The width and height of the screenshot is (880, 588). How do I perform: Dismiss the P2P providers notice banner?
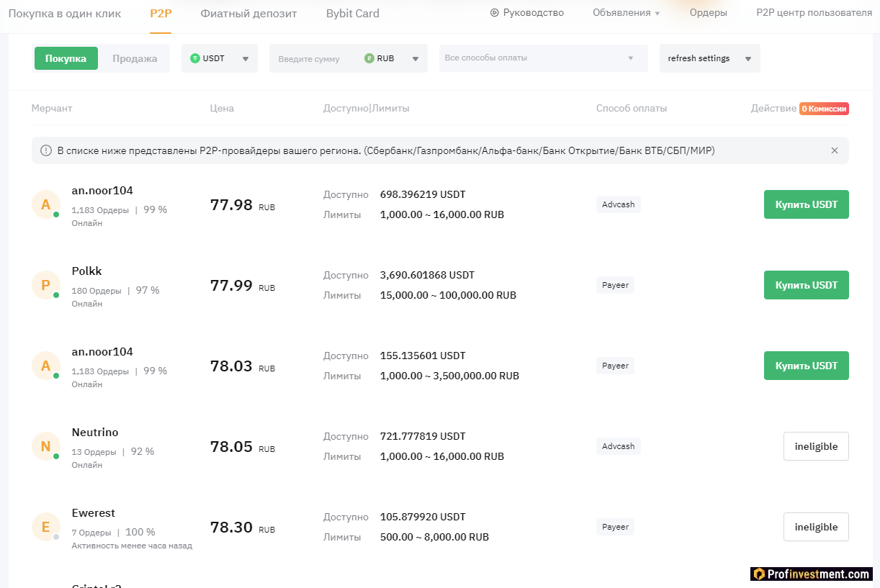pos(835,150)
